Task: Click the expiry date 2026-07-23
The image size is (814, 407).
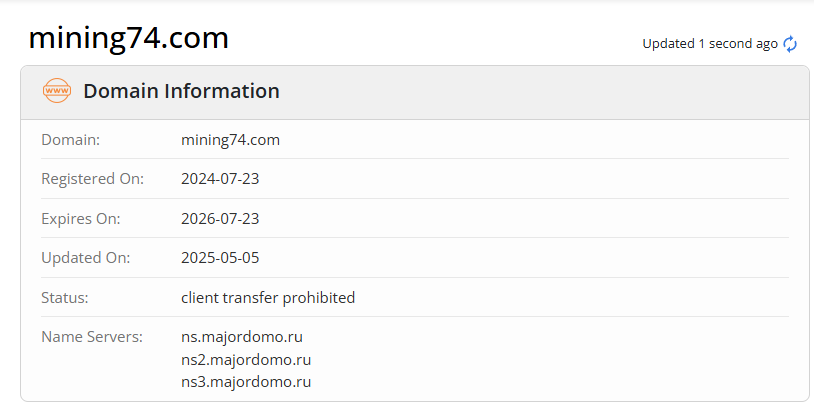Action: pyautogui.click(x=220, y=218)
